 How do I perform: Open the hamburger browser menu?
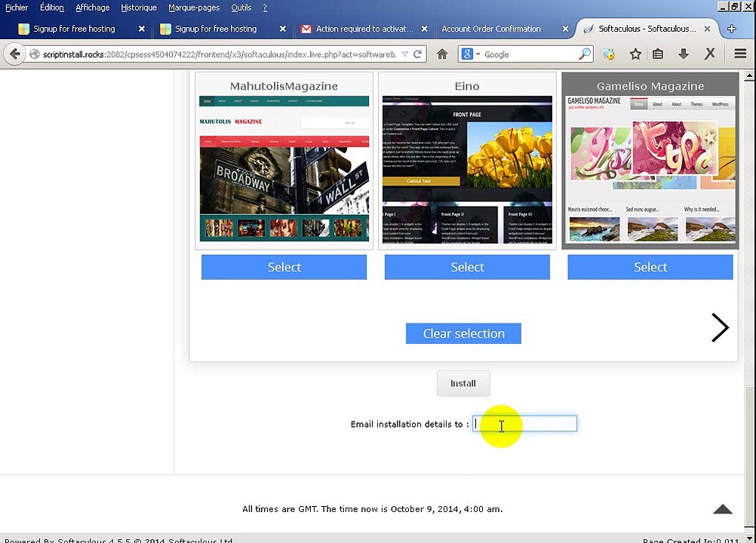pyautogui.click(x=740, y=54)
